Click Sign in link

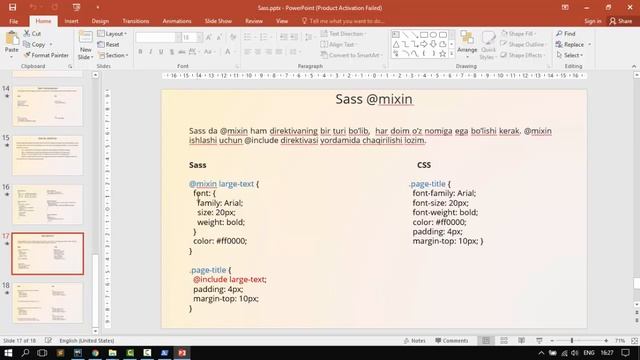tap(593, 21)
